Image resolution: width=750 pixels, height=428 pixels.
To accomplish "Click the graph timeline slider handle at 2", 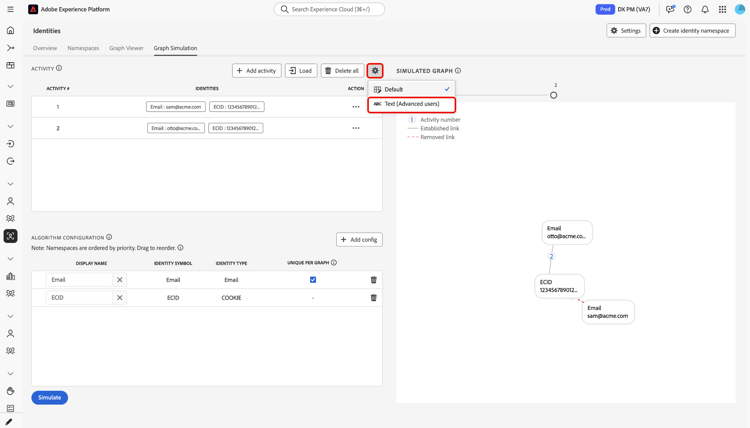I will 553,95.
